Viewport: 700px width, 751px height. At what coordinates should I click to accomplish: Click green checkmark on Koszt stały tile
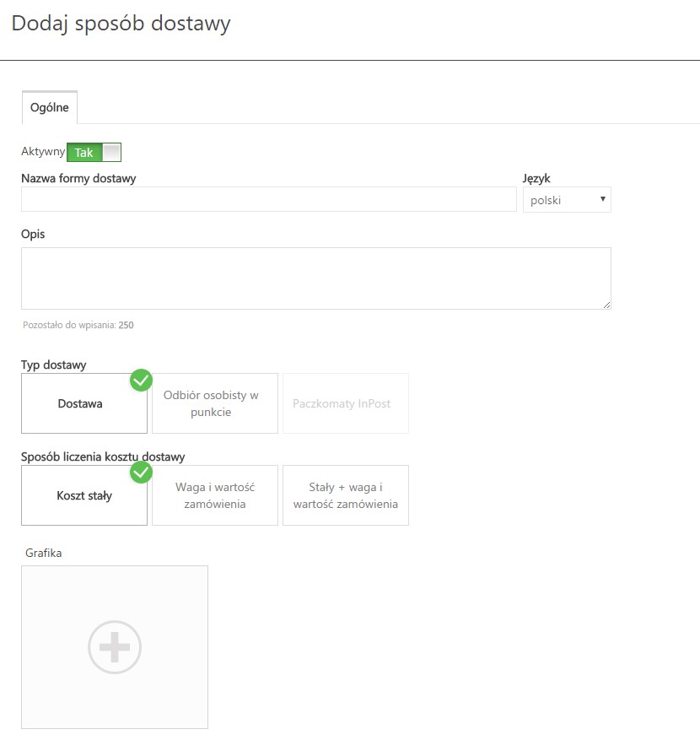point(141,473)
